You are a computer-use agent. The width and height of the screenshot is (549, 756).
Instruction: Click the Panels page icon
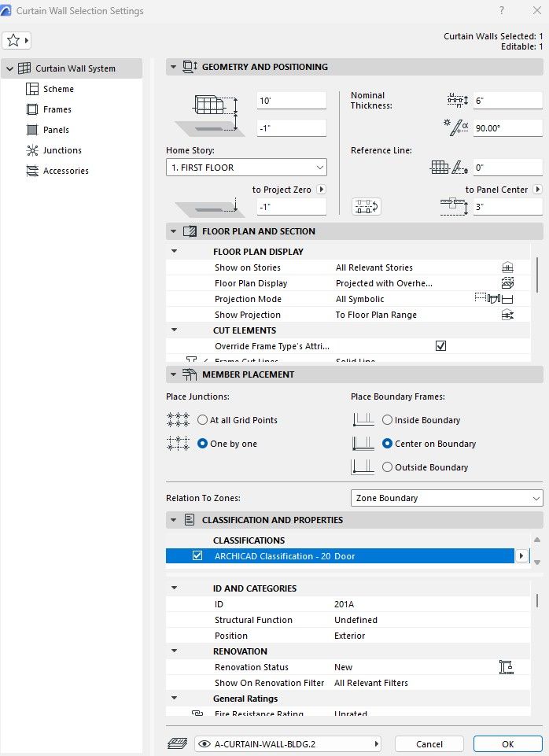point(32,130)
